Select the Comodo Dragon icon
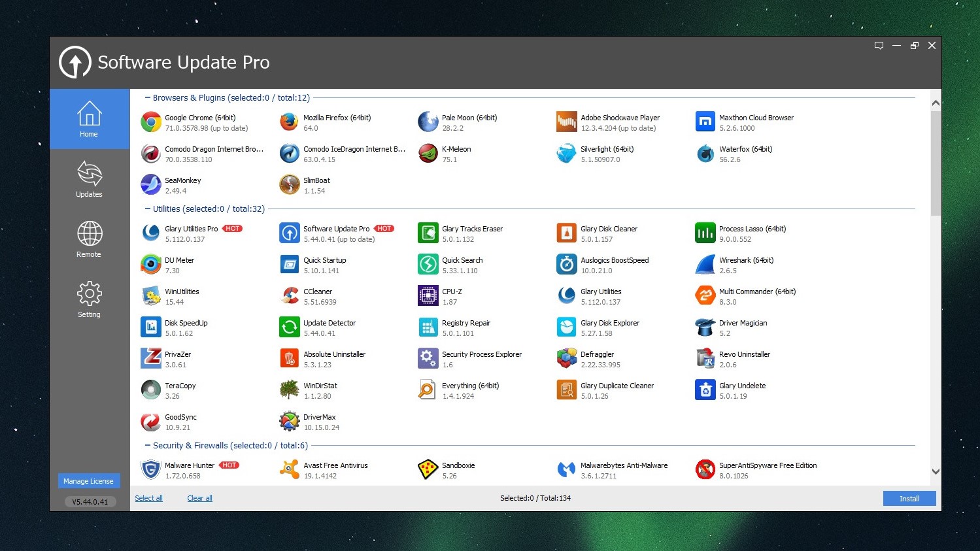 click(151, 154)
